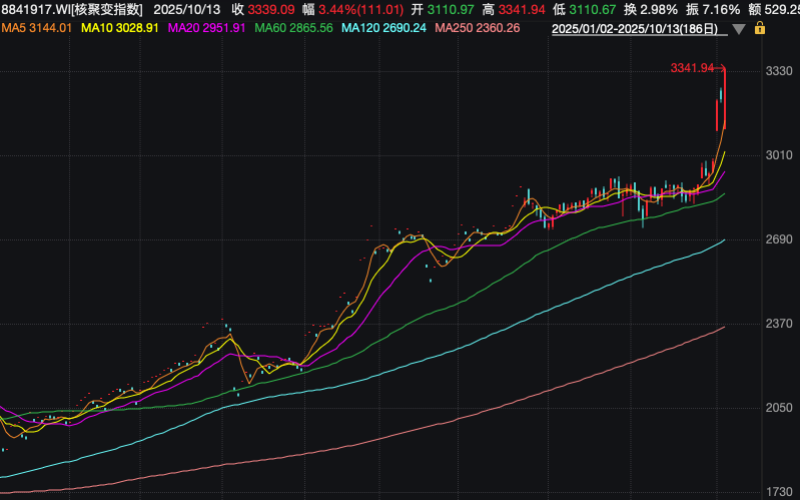Click the 3330 price axis label
Viewport: 800px width, 500px height.
pos(779,71)
